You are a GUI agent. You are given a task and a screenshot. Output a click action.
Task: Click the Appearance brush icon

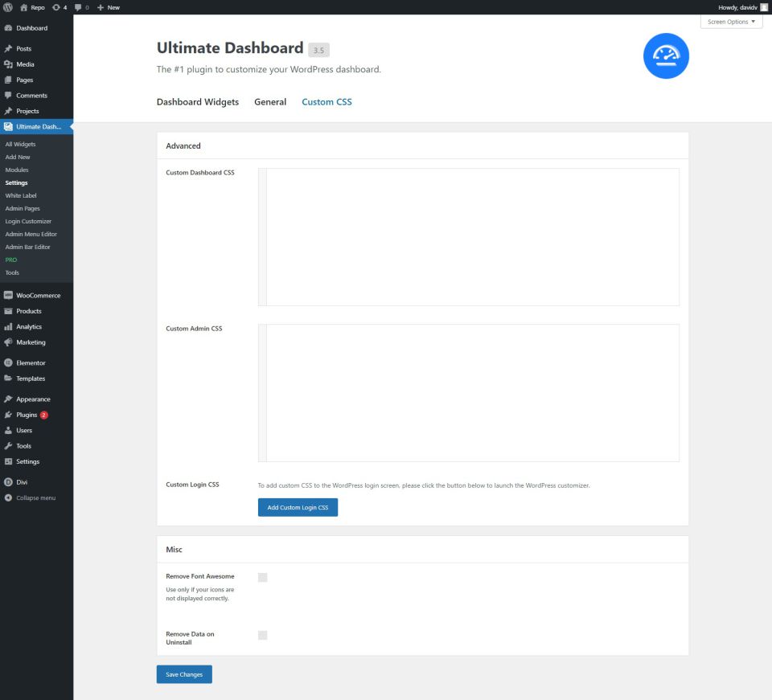[10, 399]
